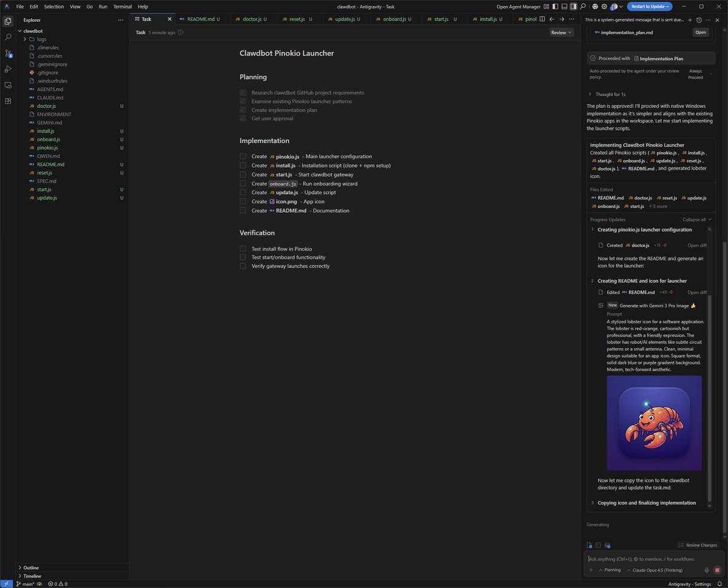The image size is (728, 588).
Task: Click the errors and warnings status indicator
Action: click(58, 584)
